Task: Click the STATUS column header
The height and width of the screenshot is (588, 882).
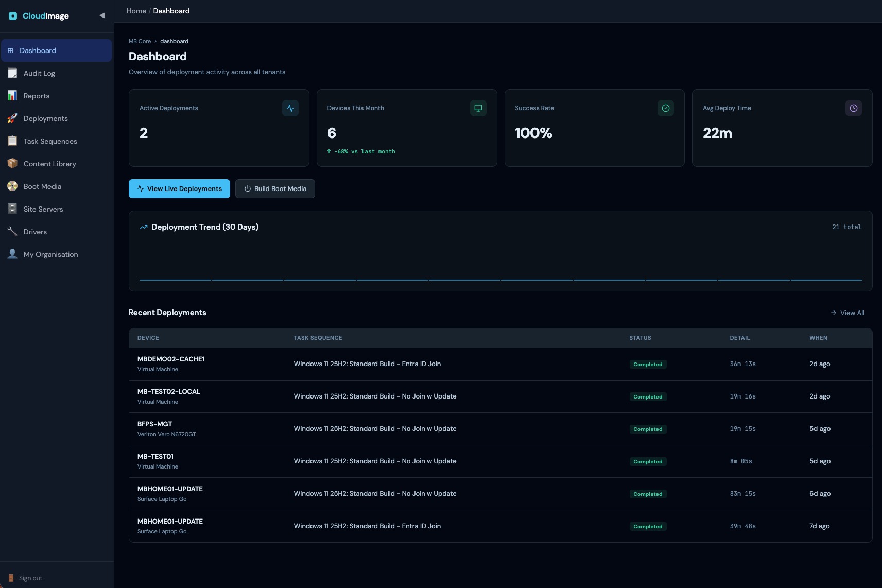Action: (x=640, y=338)
